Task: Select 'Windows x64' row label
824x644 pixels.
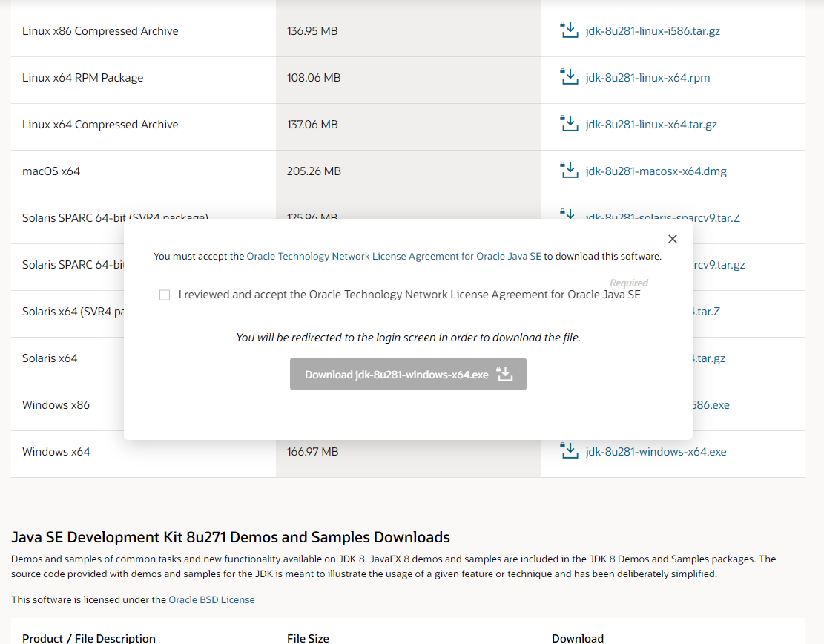Action: coord(56,452)
